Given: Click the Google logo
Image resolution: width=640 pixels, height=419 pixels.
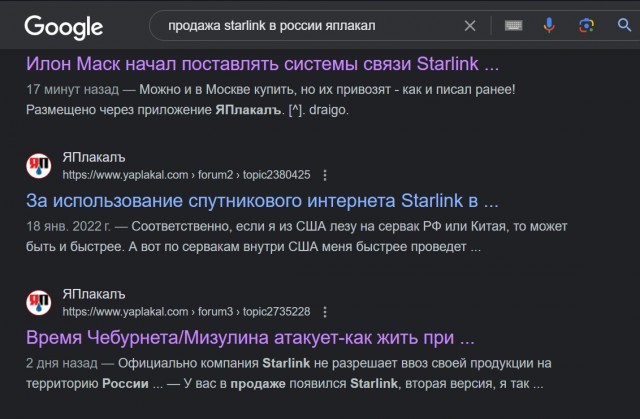Looking at the screenshot, I should tap(64, 27).
